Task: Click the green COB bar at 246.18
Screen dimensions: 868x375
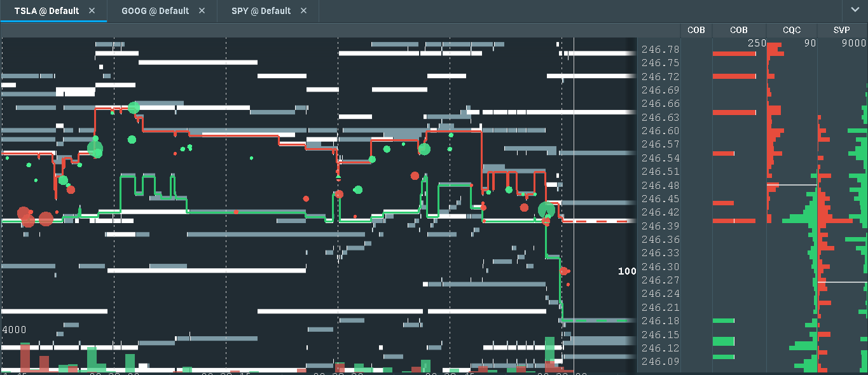Action: point(724,321)
